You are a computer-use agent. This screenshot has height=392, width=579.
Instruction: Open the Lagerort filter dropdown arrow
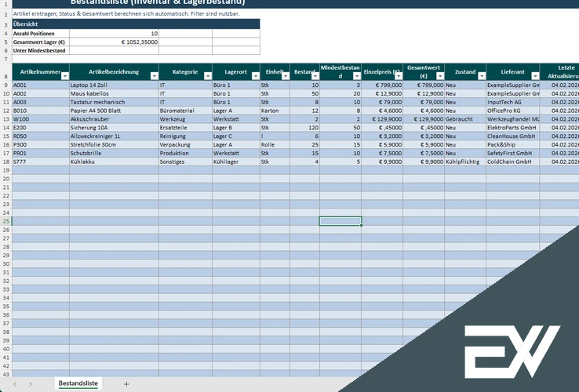[x=256, y=76]
